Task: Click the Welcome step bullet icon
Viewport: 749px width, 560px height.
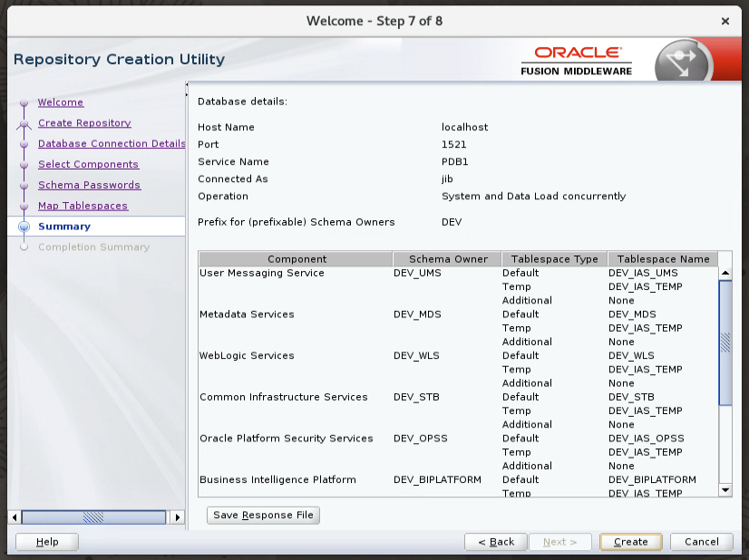Action: pyautogui.click(x=24, y=102)
